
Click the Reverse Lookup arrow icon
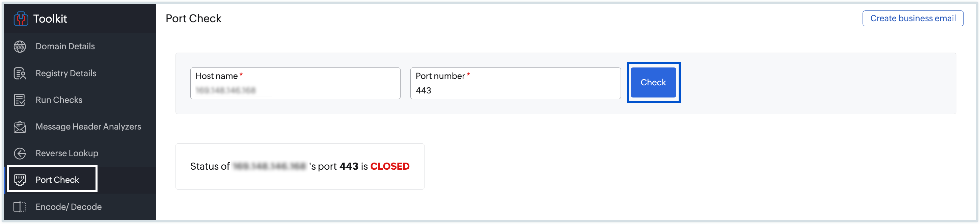20,153
